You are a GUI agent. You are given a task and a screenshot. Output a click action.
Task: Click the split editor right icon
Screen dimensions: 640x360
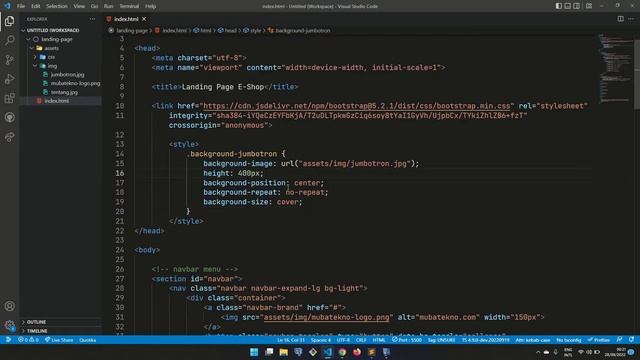620,19
